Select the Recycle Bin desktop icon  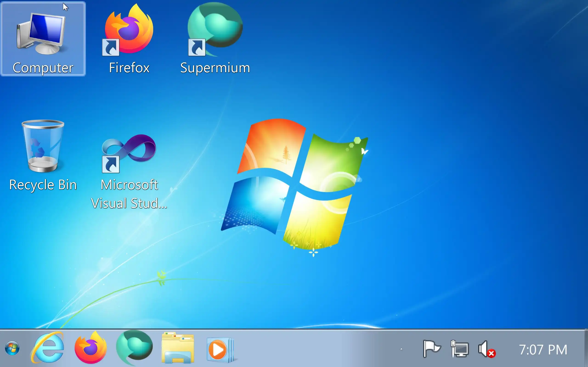[x=43, y=146]
